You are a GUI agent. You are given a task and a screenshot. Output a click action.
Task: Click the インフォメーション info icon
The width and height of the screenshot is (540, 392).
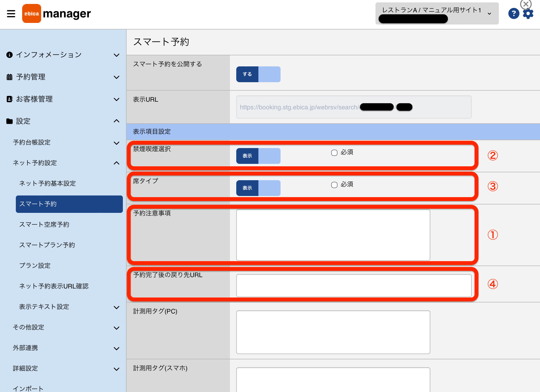click(x=9, y=55)
